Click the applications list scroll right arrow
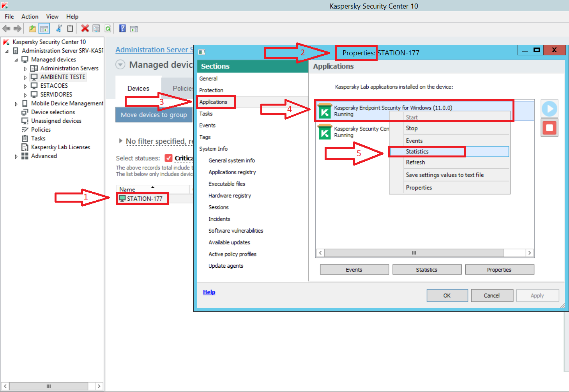The width and height of the screenshot is (569, 392). [x=529, y=253]
